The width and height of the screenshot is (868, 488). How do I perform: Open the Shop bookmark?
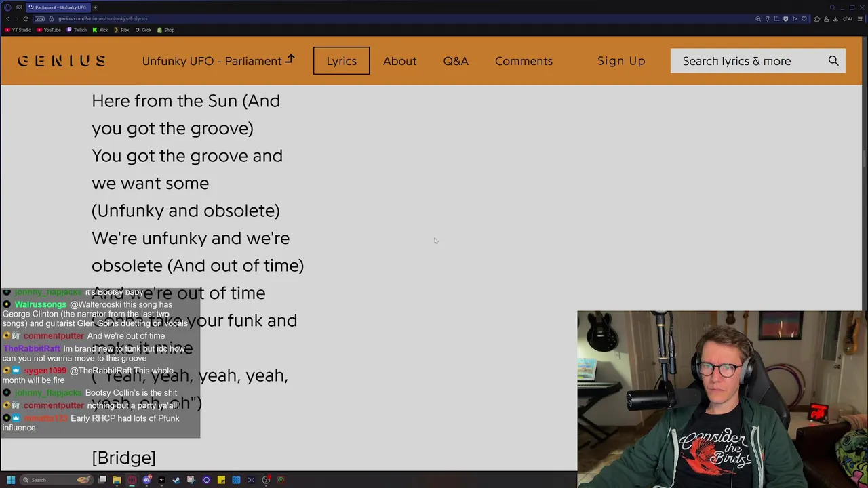coord(166,30)
